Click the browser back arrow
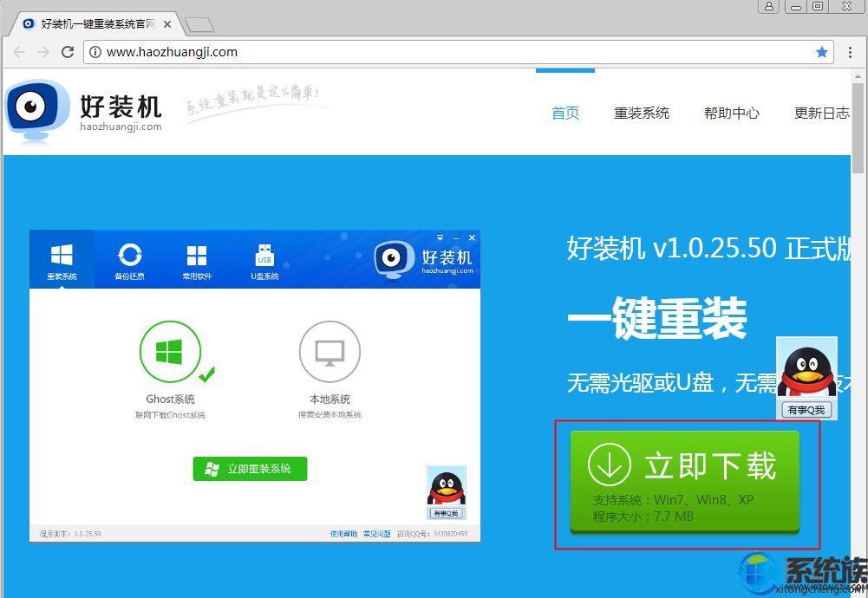 [x=19, y=52]
